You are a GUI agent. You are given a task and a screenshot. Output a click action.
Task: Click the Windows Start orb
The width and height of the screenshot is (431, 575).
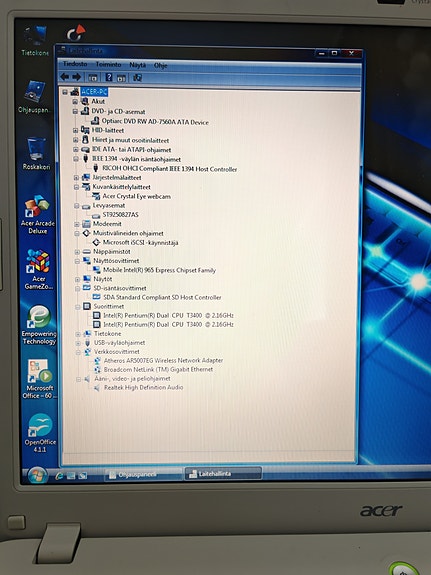[37, 475]
